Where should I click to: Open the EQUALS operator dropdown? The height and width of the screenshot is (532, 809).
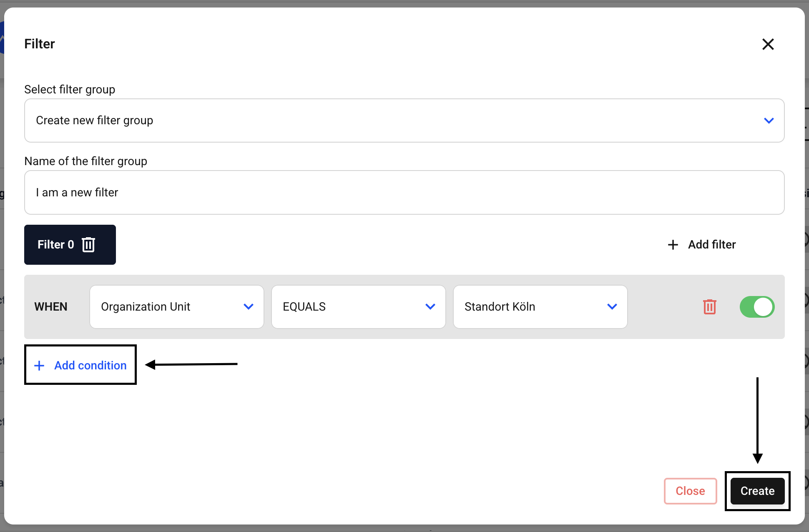click(358, 307)
